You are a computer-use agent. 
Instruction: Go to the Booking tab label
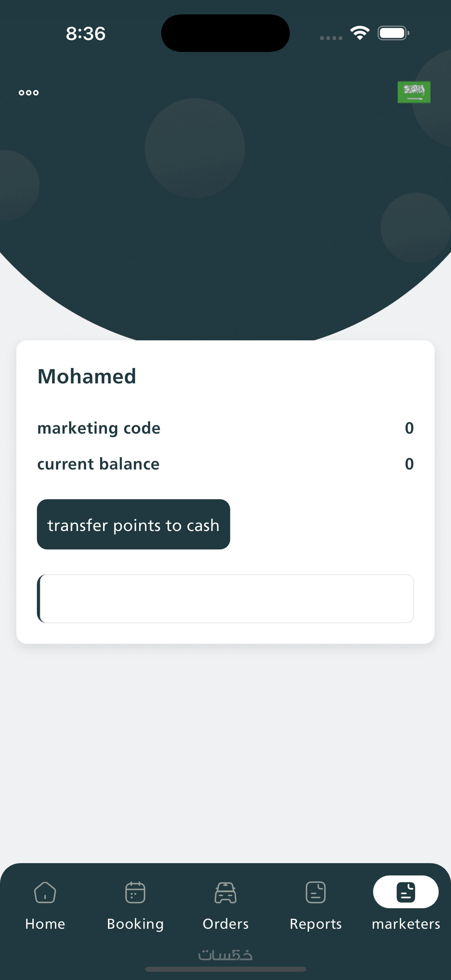(x=135, y=924)
